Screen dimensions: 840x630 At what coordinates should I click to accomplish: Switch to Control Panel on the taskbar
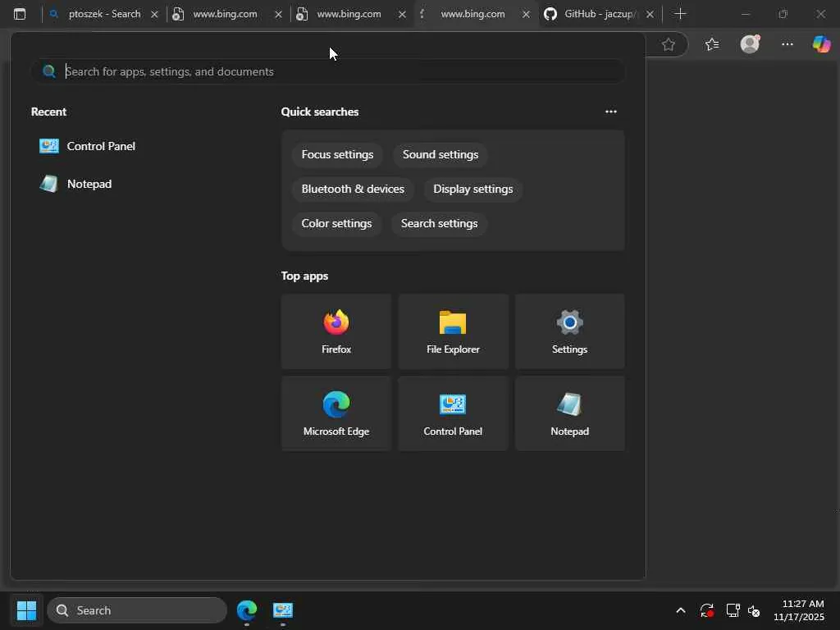tap(283, 610)
